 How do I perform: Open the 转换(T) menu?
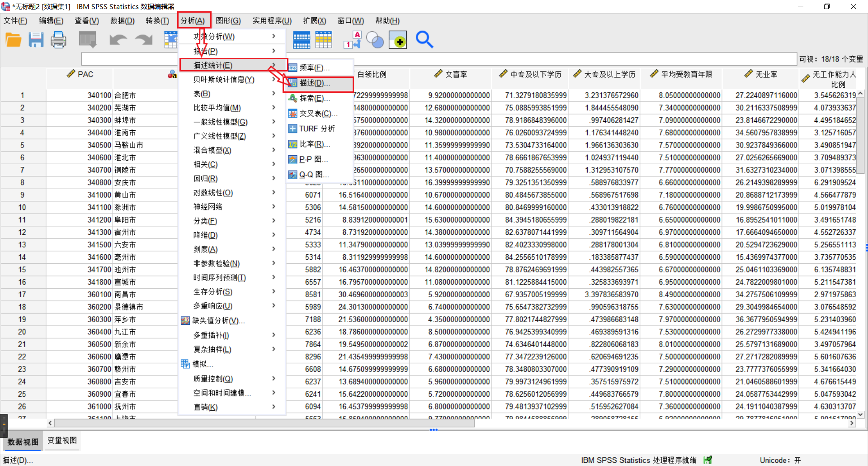(157, 20)
